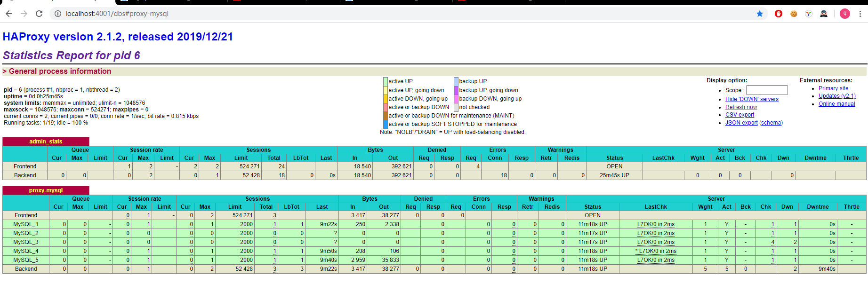Click the active UP green legend swatch
The image size is (868, 292).
pos(386,81)
